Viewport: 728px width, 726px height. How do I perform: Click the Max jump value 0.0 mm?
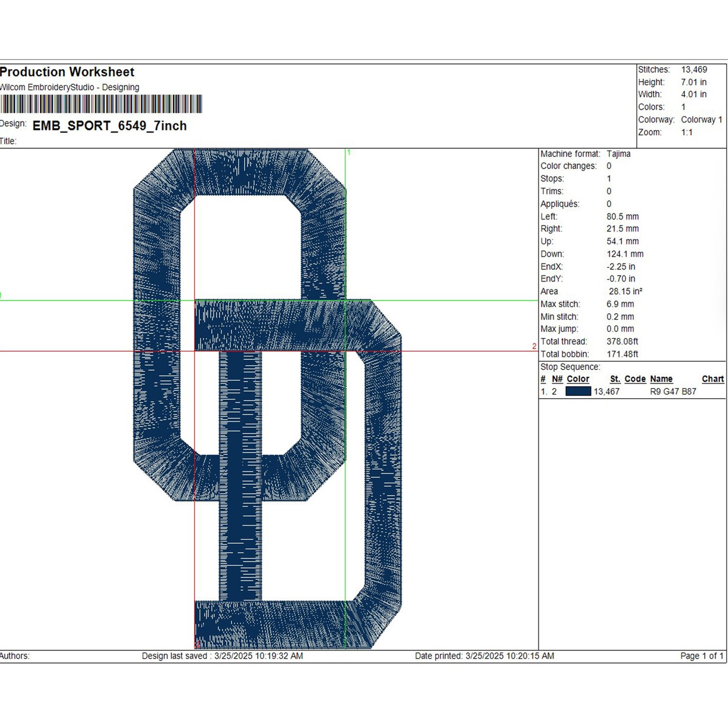click(x=620, y=329)
